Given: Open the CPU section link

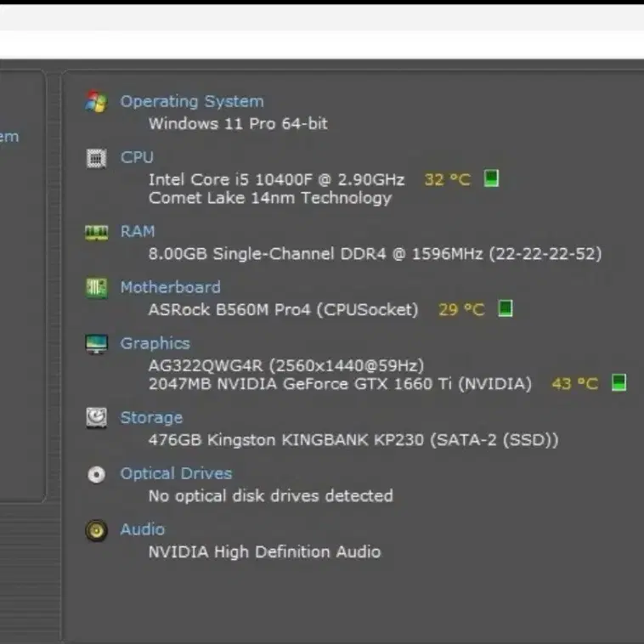Looking at the screenshot, I should coord(137,157).
